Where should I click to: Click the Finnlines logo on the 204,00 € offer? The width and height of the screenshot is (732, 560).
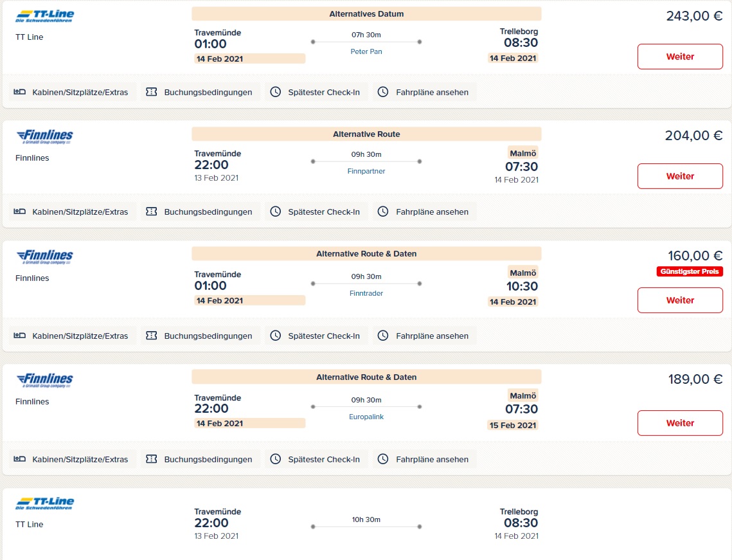coord(45,136)
